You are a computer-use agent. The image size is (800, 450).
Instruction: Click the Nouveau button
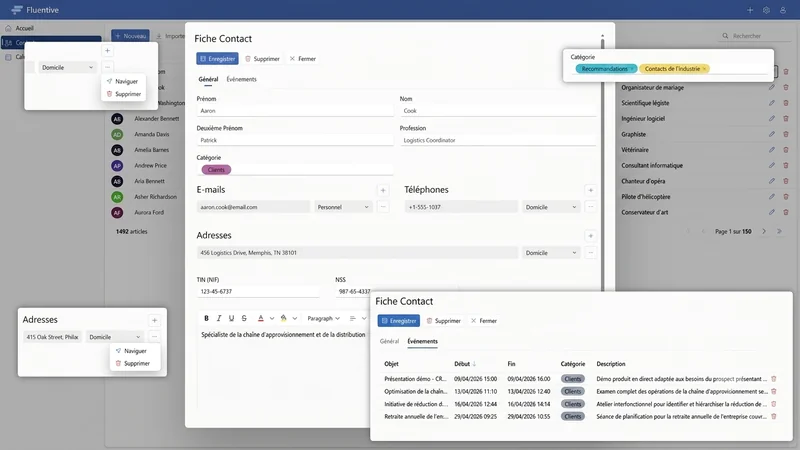131,36
